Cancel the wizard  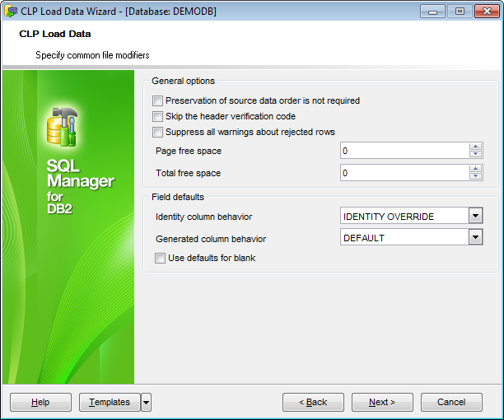coord(451,403)
